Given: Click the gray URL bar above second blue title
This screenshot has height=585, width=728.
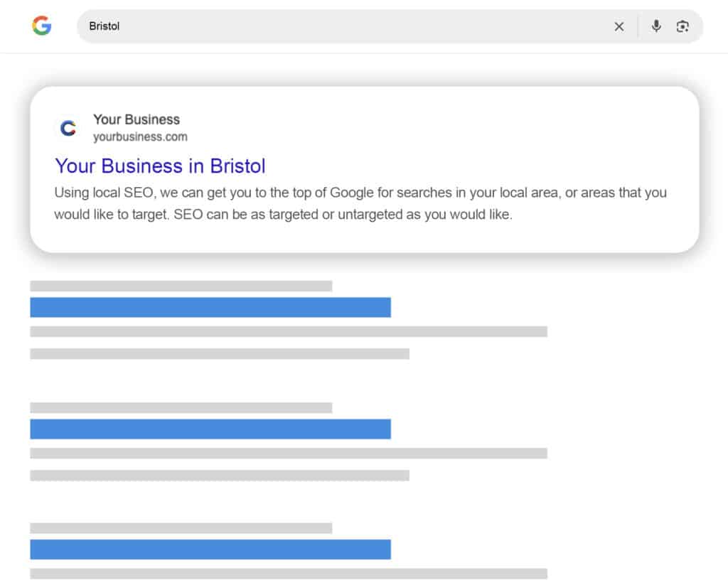Looking at the screenshot, I should 181,407.
